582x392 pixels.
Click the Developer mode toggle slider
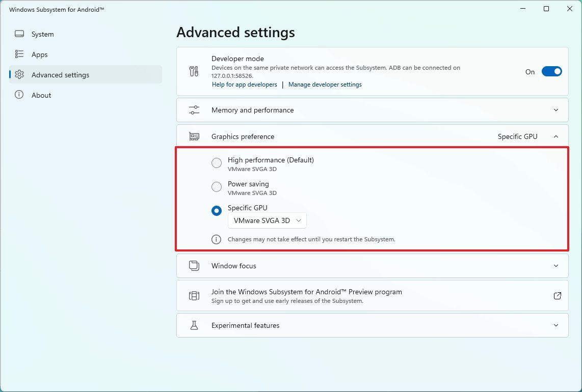(551, 71)
